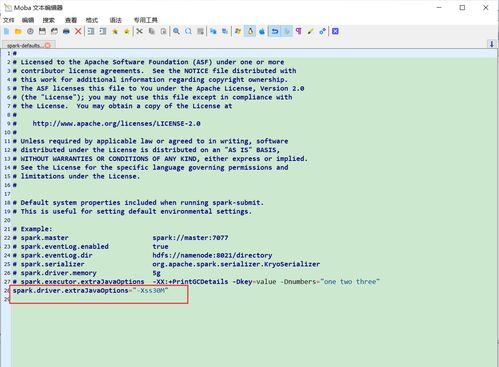
Task: Click the line 'spark.driver.extraJavaOptions="-Xss30M"'
Action: coord(91,290)
